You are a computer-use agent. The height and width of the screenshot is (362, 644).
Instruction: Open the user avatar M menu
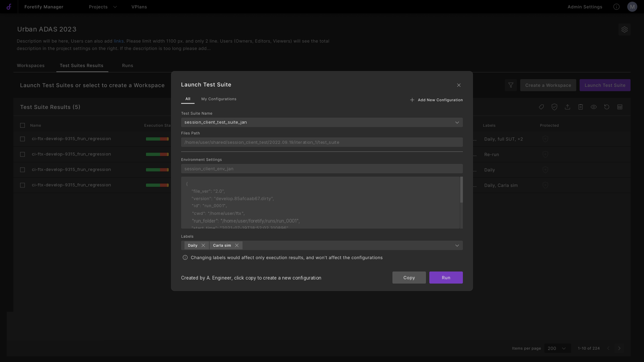[x=632, y=7]
